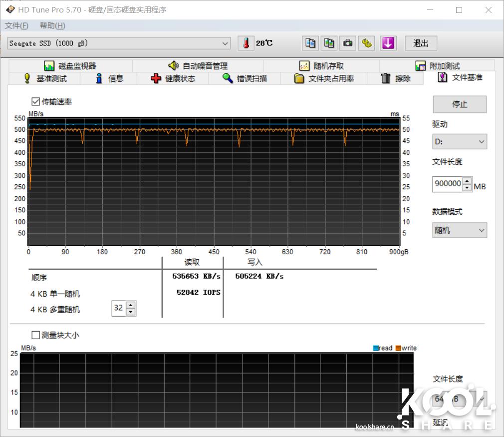
Task: Click the purple download arrow icon
Action: tap(388, 43)
